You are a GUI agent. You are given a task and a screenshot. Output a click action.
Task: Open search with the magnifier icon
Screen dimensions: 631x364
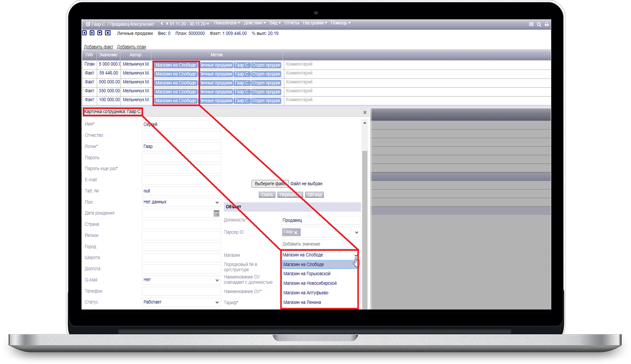(x=539, y=24)
